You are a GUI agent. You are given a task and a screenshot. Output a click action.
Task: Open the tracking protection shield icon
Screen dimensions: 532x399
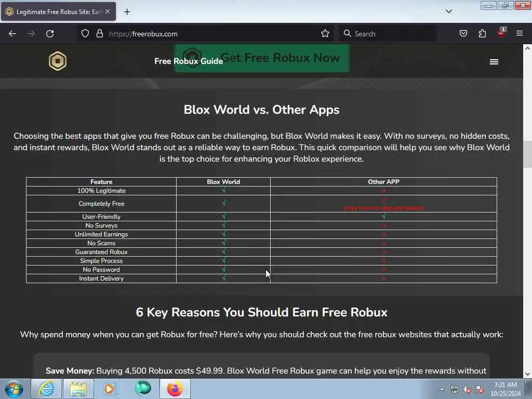pos(85,34)
